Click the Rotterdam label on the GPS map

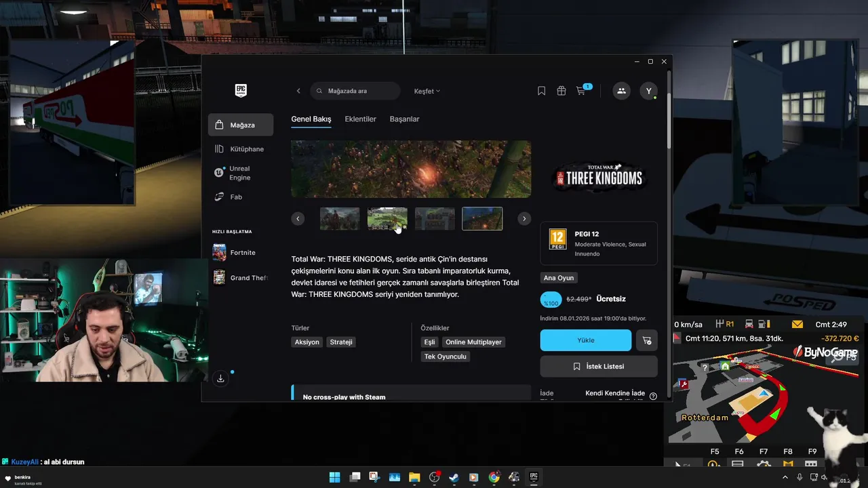pyautogui.click(x=705, y=418)
